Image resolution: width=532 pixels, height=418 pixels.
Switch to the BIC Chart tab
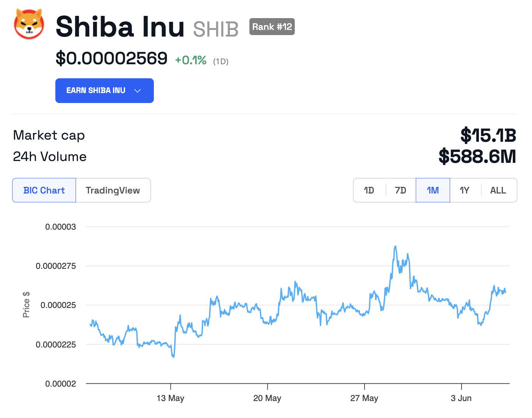point(44,190)
